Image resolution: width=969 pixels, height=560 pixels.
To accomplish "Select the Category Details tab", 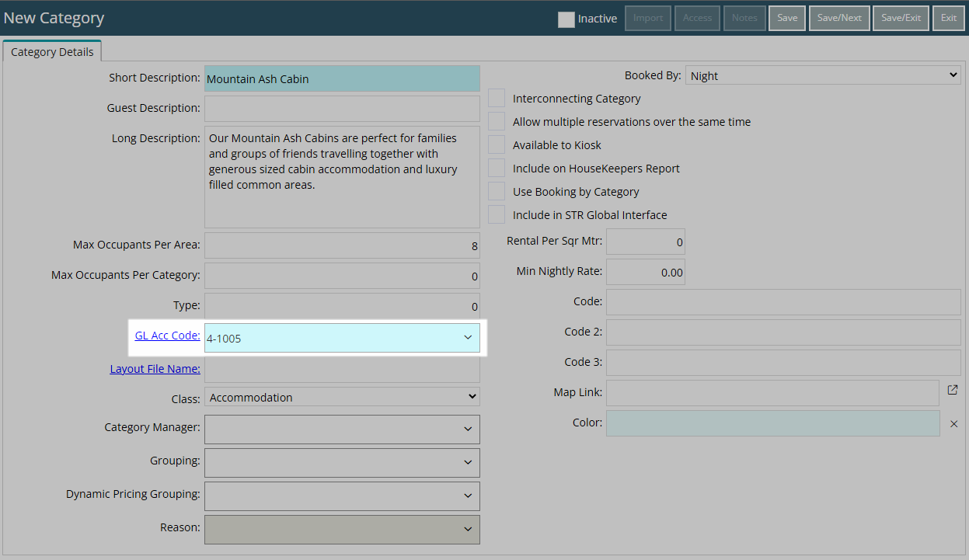I will tap(52, 52).
